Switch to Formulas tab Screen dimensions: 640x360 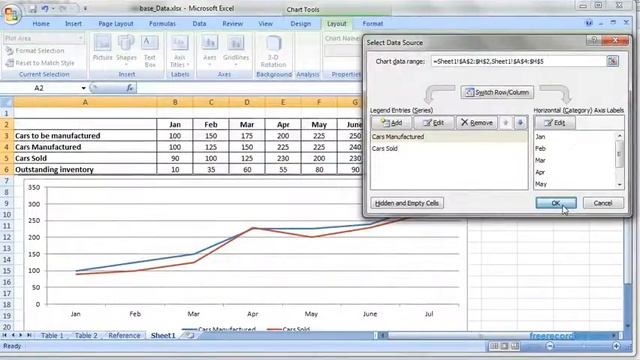tap(162, 24)
